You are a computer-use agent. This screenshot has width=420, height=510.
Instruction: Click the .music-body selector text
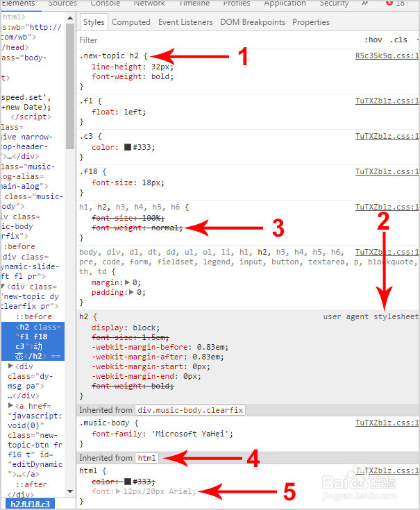point(104,423)
